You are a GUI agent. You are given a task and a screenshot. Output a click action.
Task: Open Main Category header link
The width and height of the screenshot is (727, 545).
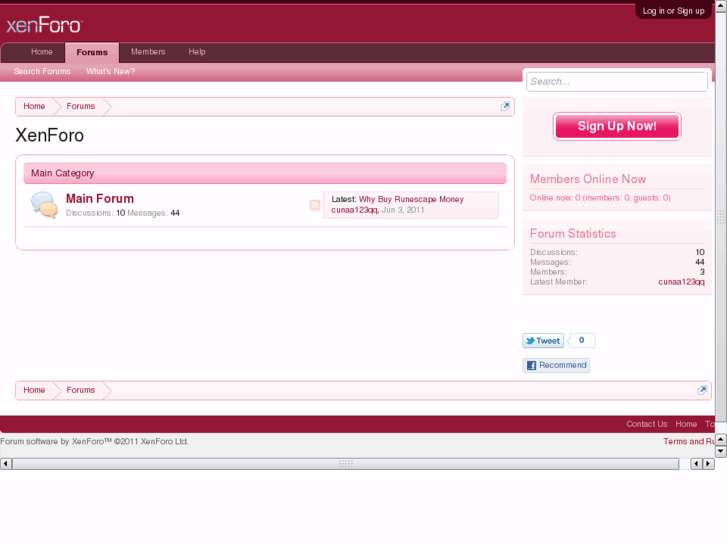click(x=63, y=173)
